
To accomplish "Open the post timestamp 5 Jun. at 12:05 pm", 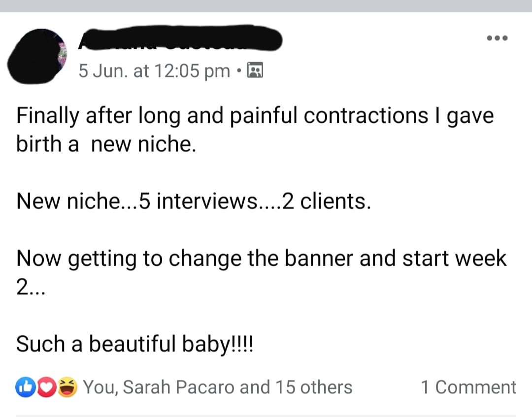I will (x=154, y=71).
